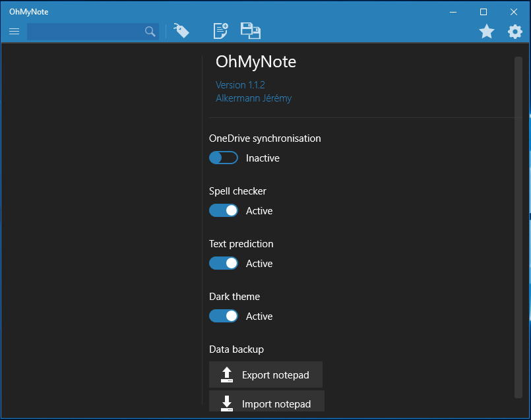The width and height of the screenshot is (531, 420).
Task: Click the Version 1.1.2 text
Action: pyautogui.click(x=240, y=84)
